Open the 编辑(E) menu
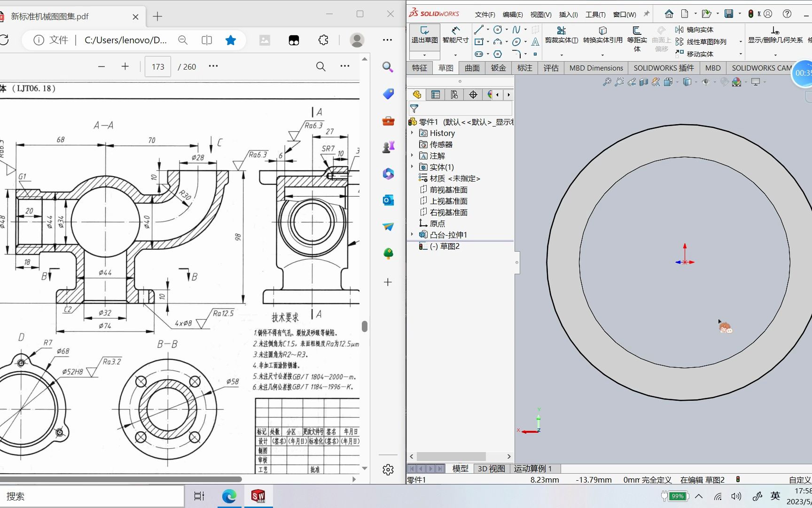This screenshot has height=508, width=812. (513, 15)
